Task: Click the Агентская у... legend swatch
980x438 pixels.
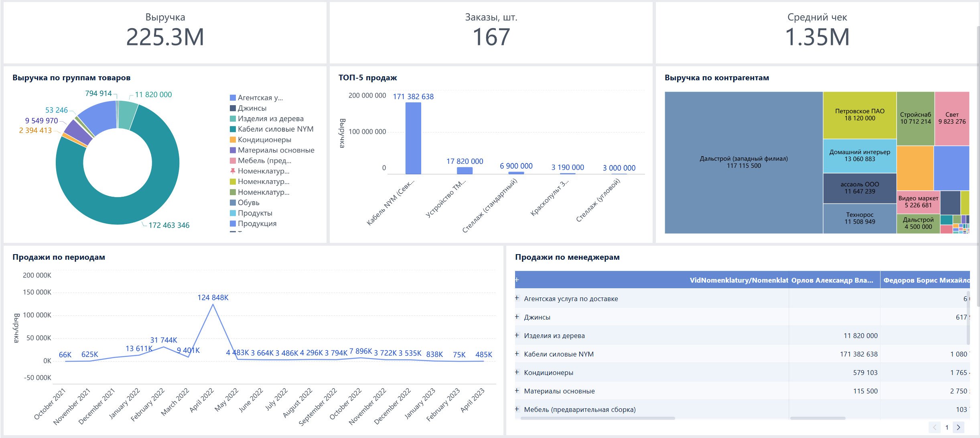Action: [233, 98]
